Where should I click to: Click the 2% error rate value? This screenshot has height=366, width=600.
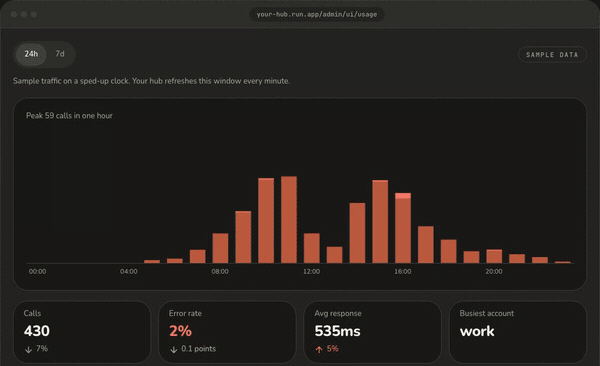180,331
